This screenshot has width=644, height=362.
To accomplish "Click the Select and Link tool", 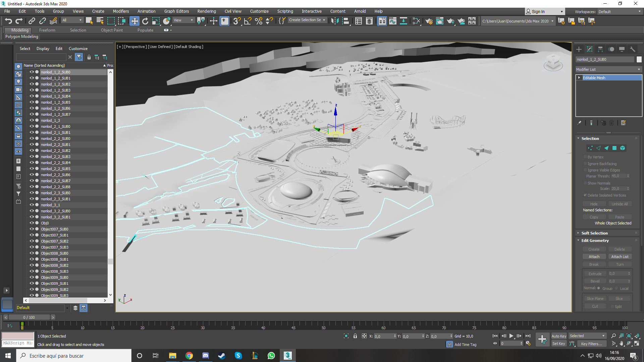I will tap(32, 21).
